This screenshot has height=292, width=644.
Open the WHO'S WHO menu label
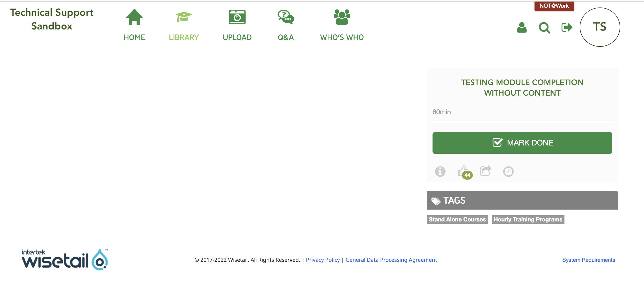pos(342,37)
